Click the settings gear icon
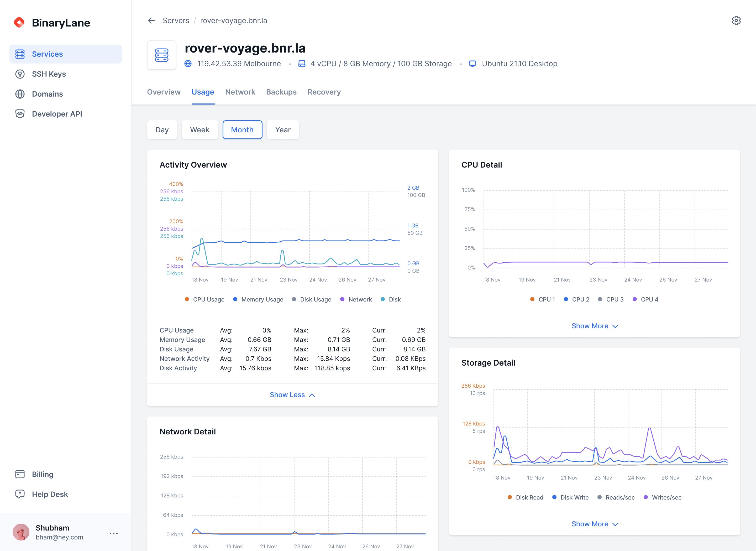756x551 pixels. point(736,21)
